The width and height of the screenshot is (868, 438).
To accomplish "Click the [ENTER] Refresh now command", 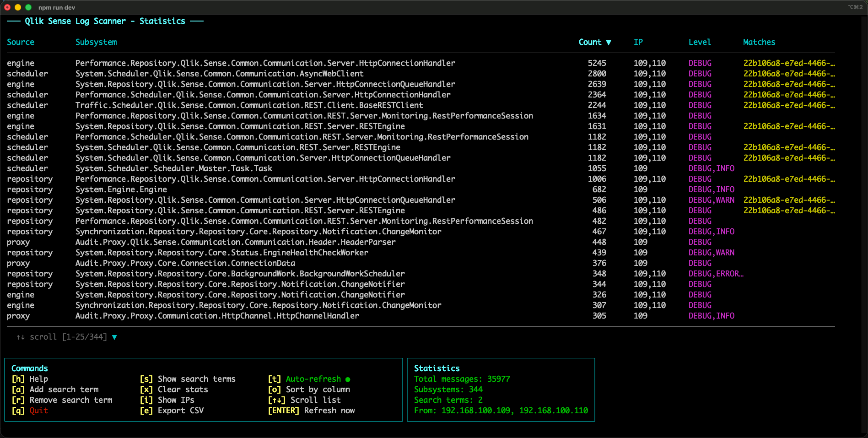I will 311,411.
